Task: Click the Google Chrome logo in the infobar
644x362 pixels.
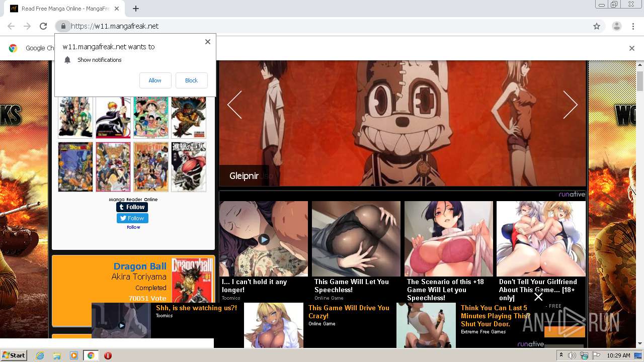Action: (13, 48)
